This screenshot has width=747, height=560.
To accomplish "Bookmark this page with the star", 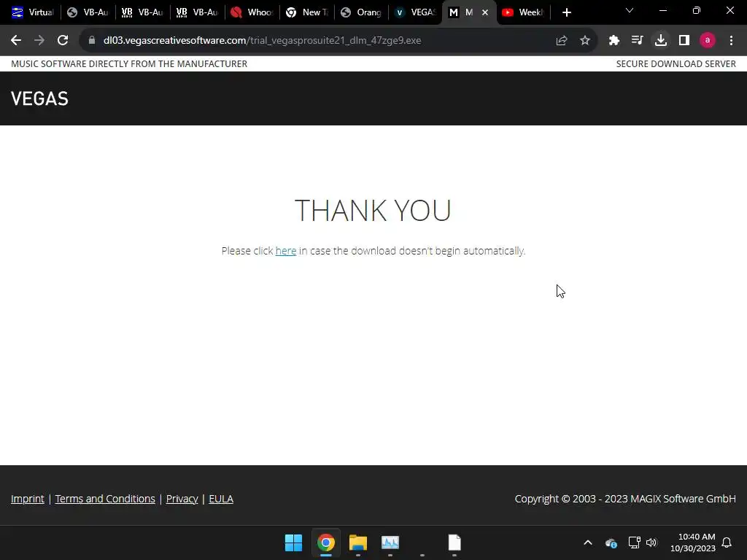I will 585,41.
